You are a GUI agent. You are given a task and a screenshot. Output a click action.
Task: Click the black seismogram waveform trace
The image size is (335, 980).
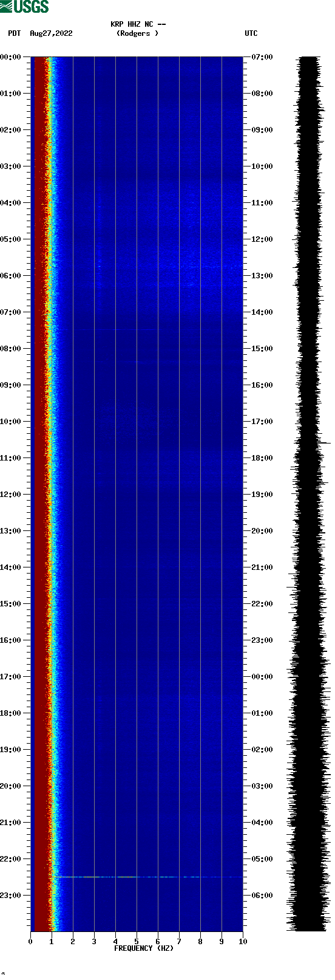(308, 494)
